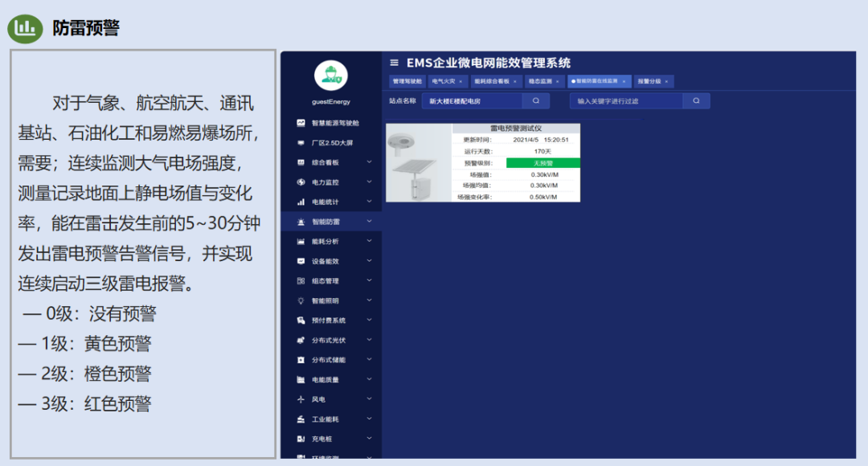
Task: Select 分布式光伏 in the sidebar
Action: click(329, 340)
